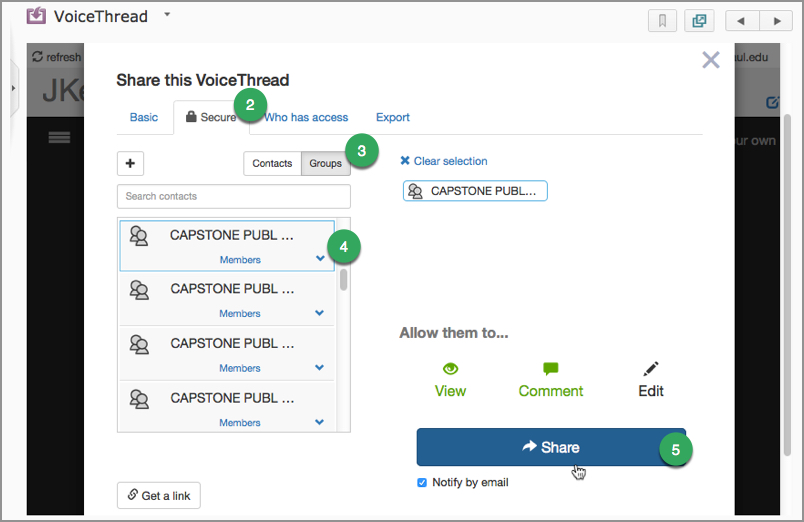This screenshot has width=804, height=522.
Task: Click Members link in first group row
Action: click(x=240, y=260)
